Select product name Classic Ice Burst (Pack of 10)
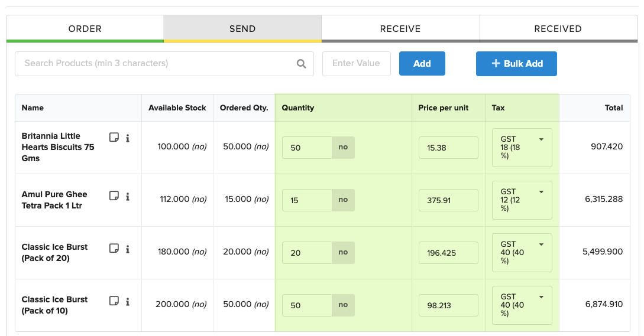644x336 pixels. 54,305
